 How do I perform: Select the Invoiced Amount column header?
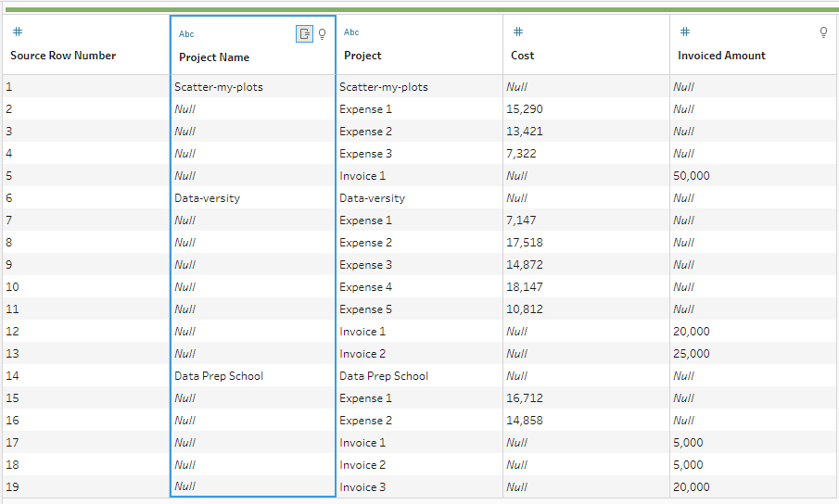(x=721, y=56)
